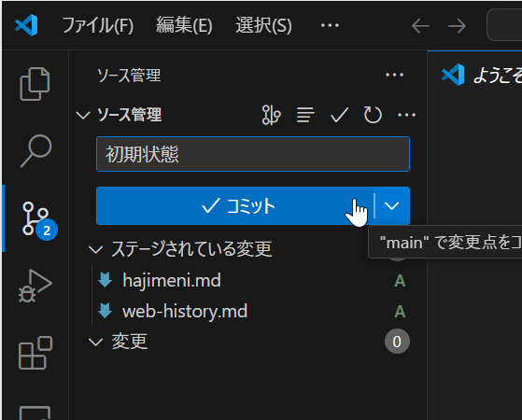Image resolution: width=522 pixels, height=420 pixels.
Task: Open the Extensions view icon
Action: (35, 353)
